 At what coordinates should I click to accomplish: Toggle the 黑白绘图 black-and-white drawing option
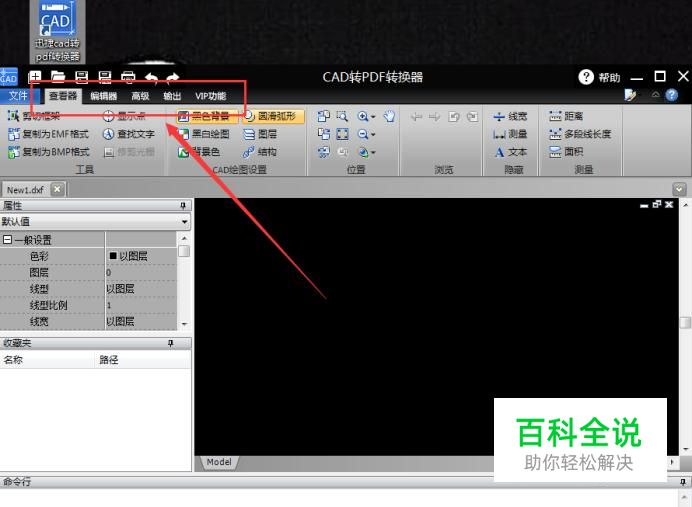(204, 134)
